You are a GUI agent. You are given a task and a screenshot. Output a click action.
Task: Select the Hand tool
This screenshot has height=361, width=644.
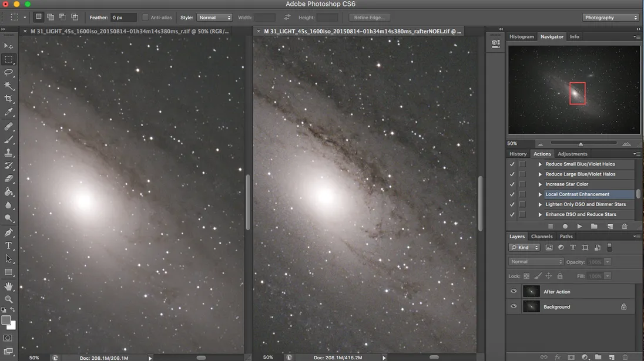click(x=8, y=286)
